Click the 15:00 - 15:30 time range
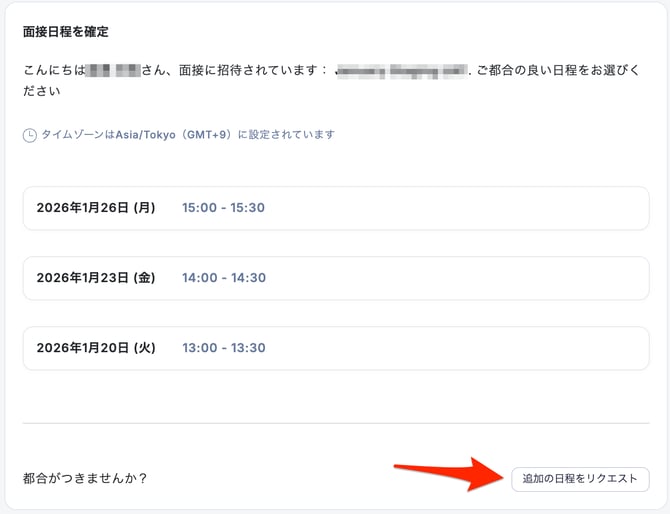670x514 pixels. pyautogui.click(x=223, y=208)
